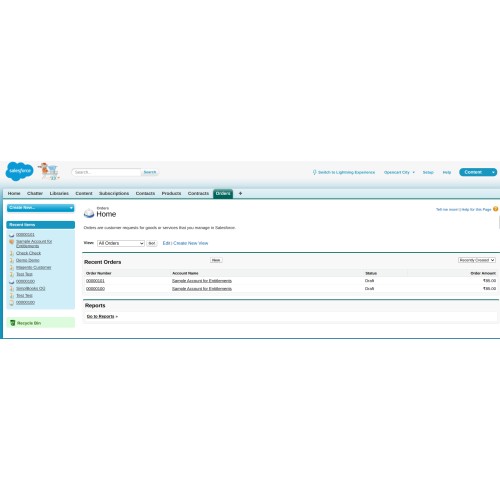The height and width of the screenshot is (500, 500).
Task: Switch to the Subscriptions tab
Action: [114, 193]
